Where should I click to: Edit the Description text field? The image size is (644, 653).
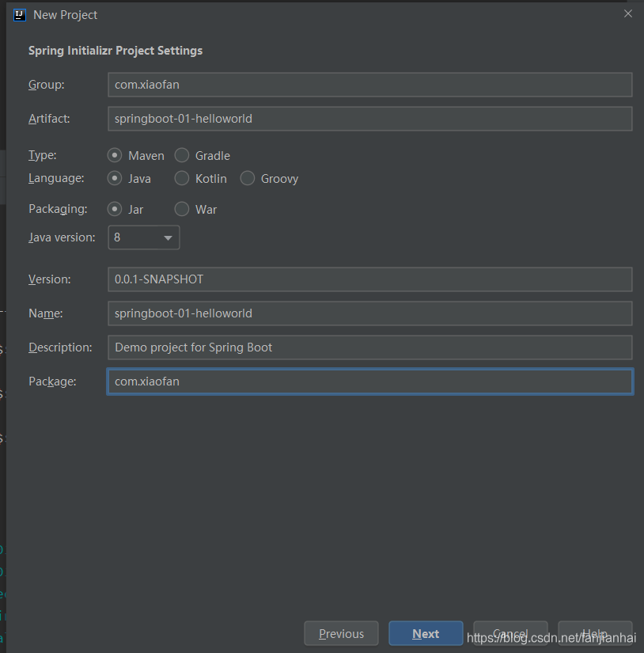click(x=370, y=347)
